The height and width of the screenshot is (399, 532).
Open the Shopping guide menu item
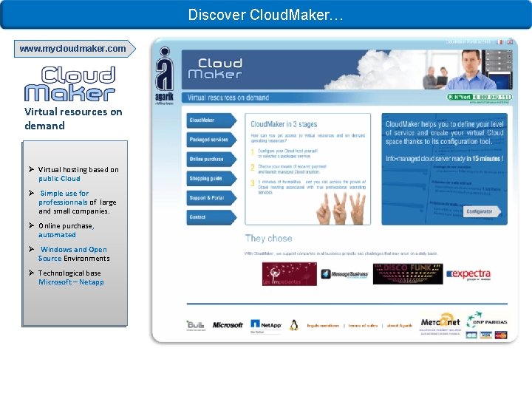(211, 178)
